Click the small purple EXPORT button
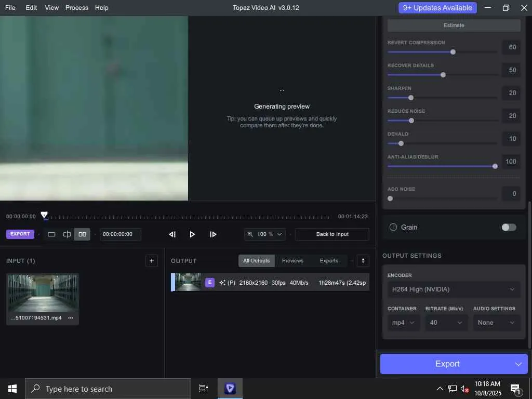The image size is (532, 399). (x=20, y=234)
